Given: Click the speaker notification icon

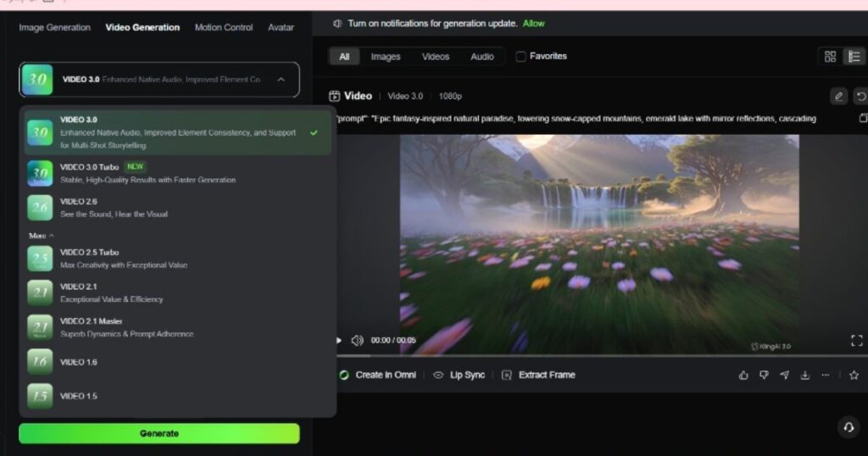Looking at the screenshot, I should coord(337,24).
